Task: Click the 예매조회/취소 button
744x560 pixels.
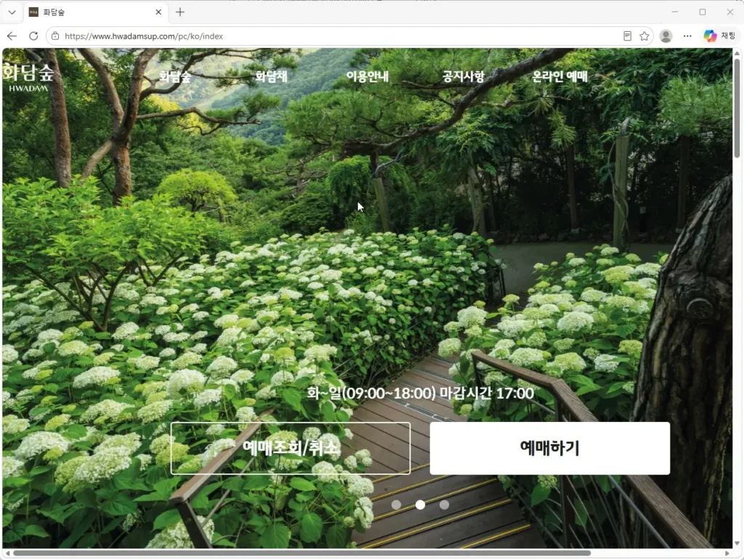Action: [x=291, y=448]
